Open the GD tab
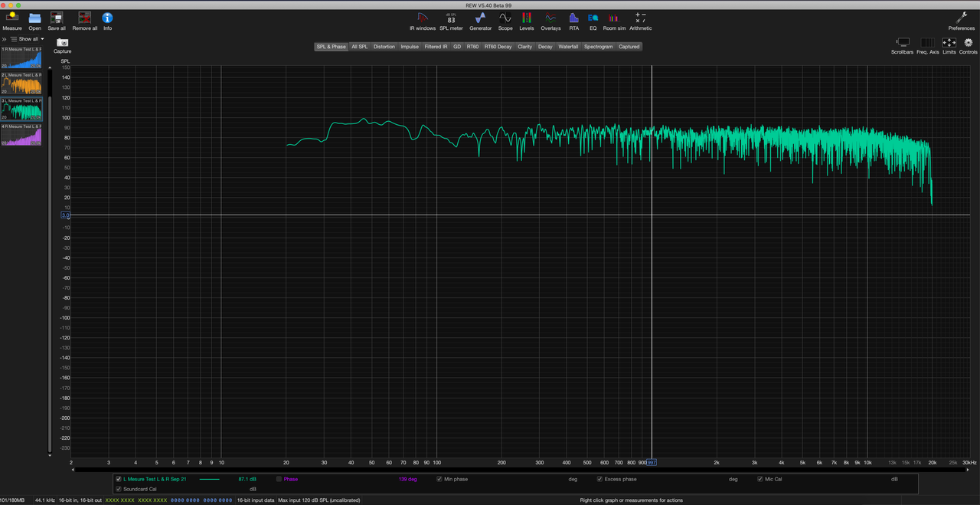Screen dimensions: 980x505 (457, 47)
